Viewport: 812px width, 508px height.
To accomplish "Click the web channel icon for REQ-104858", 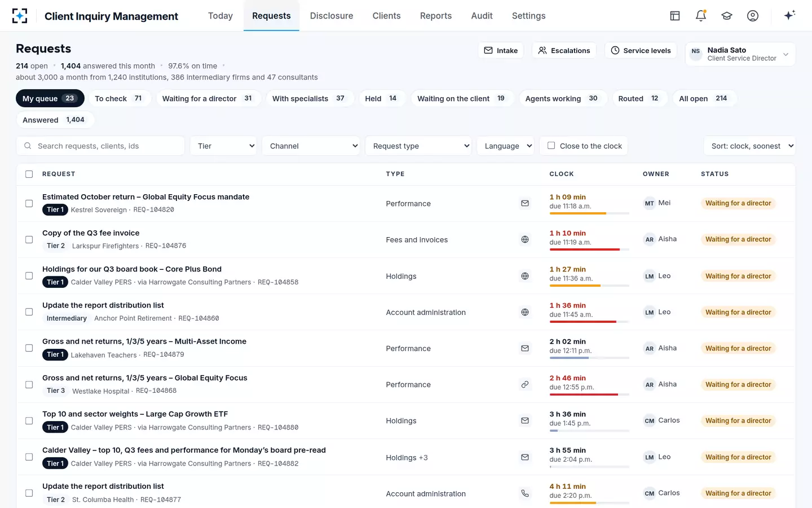I will tap(525, 276).
